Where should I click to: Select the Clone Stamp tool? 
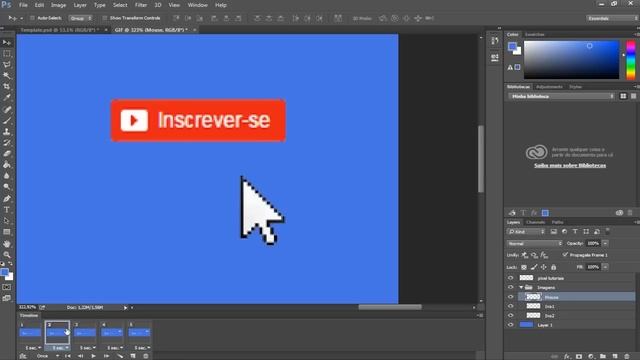coord(7,132)
